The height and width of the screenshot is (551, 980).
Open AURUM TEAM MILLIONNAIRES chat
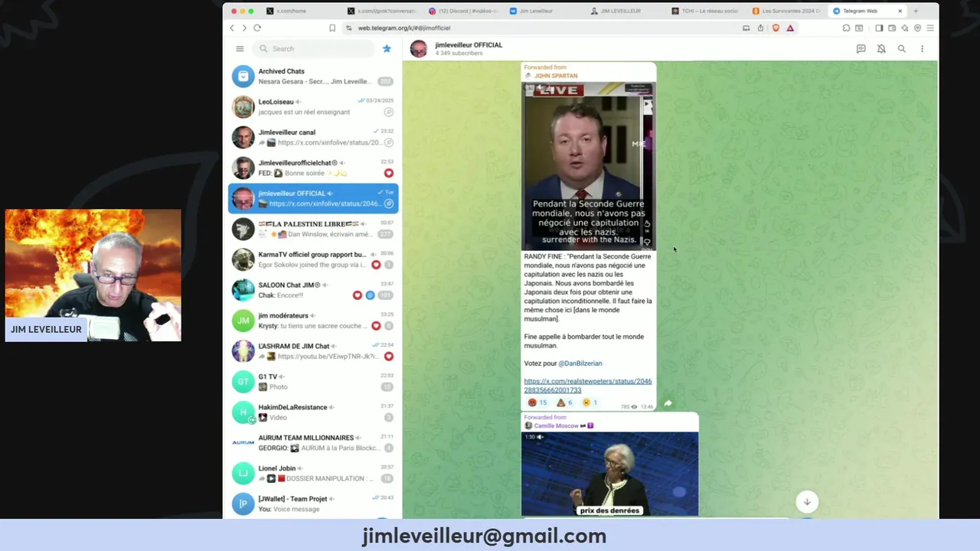[313, 443]
